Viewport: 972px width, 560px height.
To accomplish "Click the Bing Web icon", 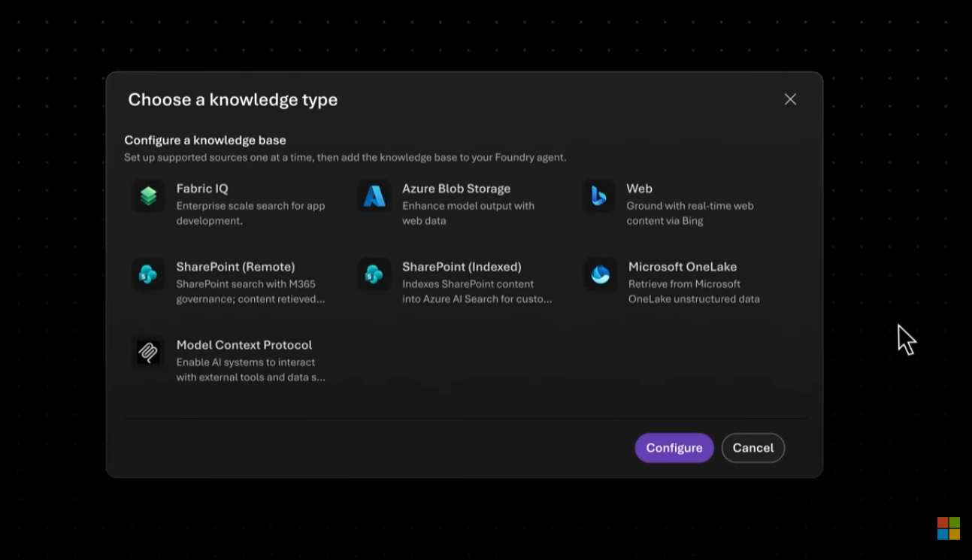I will (598, 196).
